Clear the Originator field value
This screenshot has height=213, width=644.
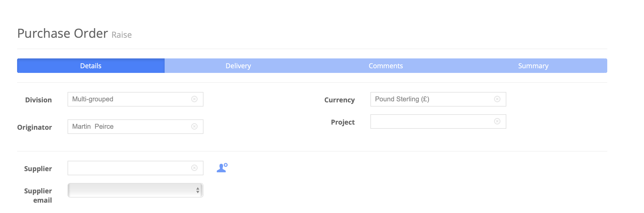(194, 126)
